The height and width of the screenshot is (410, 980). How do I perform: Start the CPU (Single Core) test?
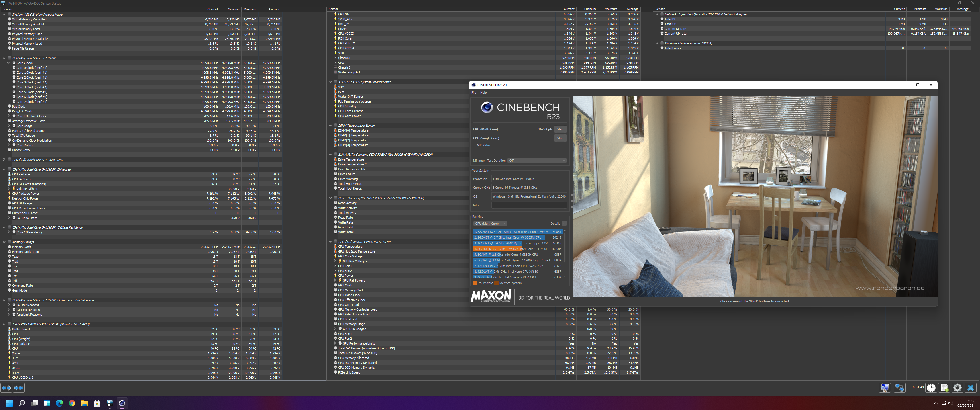pyautogui.click(x=560, y=138)
